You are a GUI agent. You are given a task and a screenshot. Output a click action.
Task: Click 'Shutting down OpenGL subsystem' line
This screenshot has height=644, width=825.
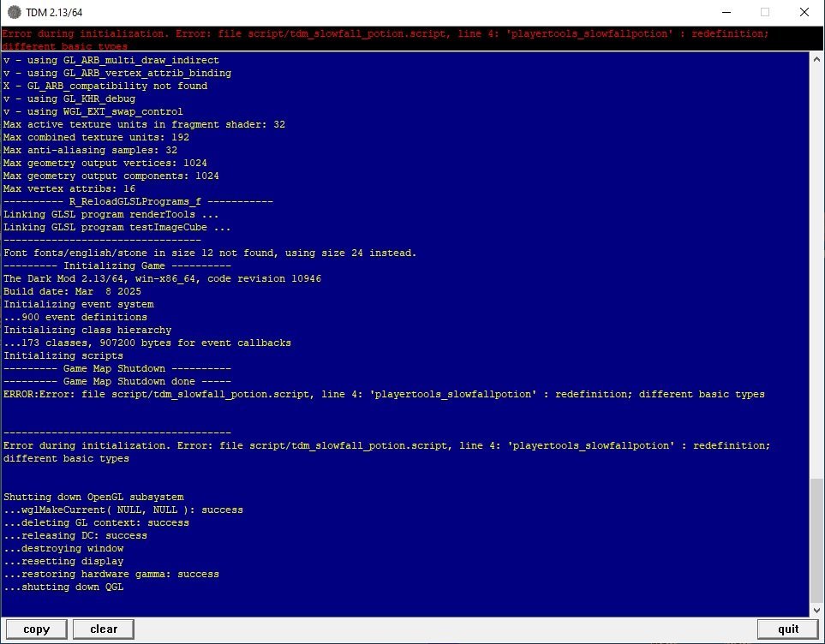(93, 498)
